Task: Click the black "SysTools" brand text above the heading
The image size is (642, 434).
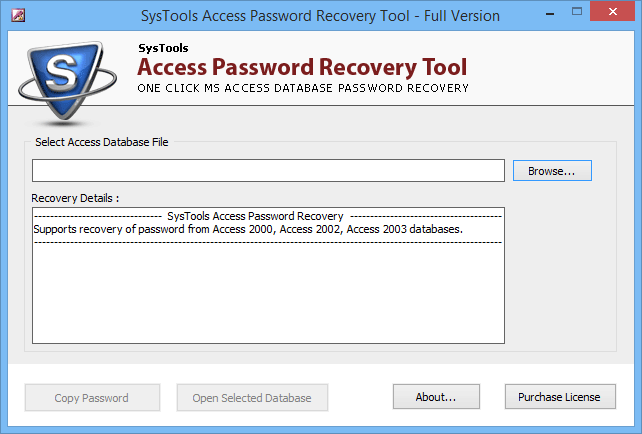Action: pos(163,48)
